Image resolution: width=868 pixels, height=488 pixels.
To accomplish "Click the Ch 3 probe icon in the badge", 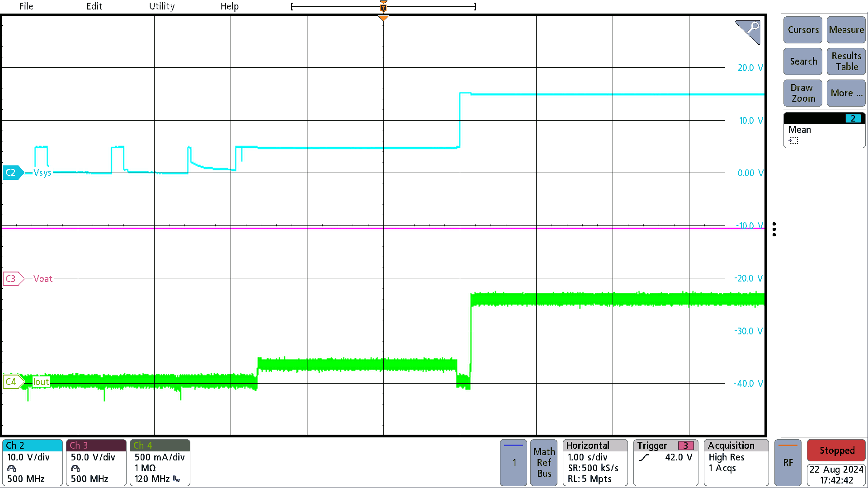I will click(x=75, y=469).
